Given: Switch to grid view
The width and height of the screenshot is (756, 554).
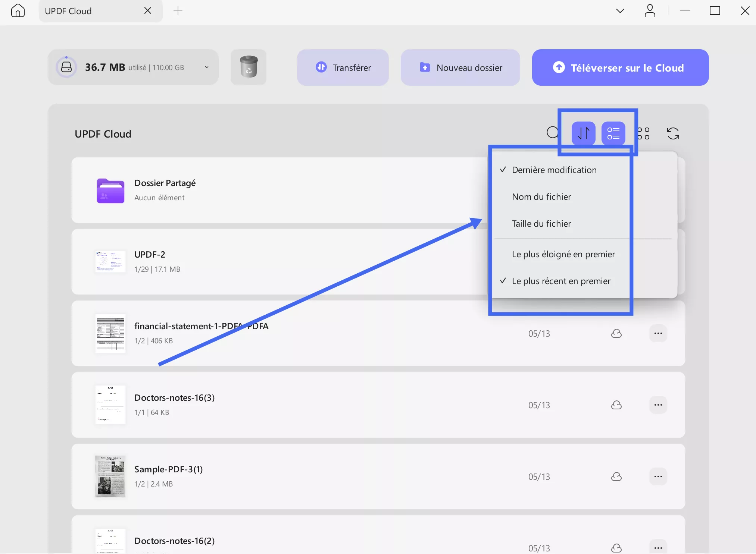Looking at the screenshot, I should [644, 133].
